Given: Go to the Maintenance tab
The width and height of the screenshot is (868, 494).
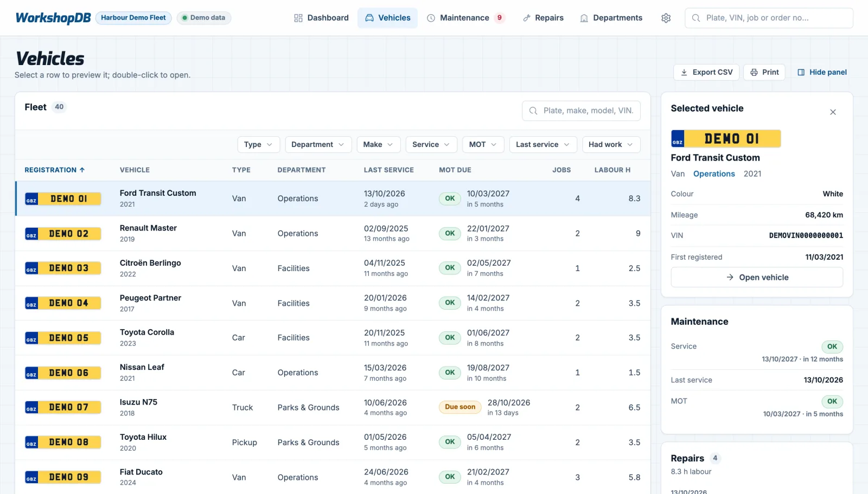Looking at the screenshot, I should (465, 18).
